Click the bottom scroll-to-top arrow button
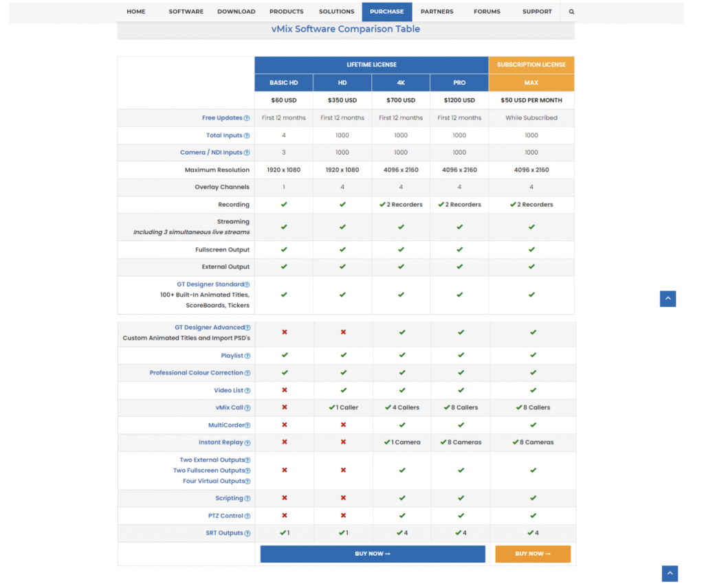Screen dimensions: 704x588 tap(670, 574)
